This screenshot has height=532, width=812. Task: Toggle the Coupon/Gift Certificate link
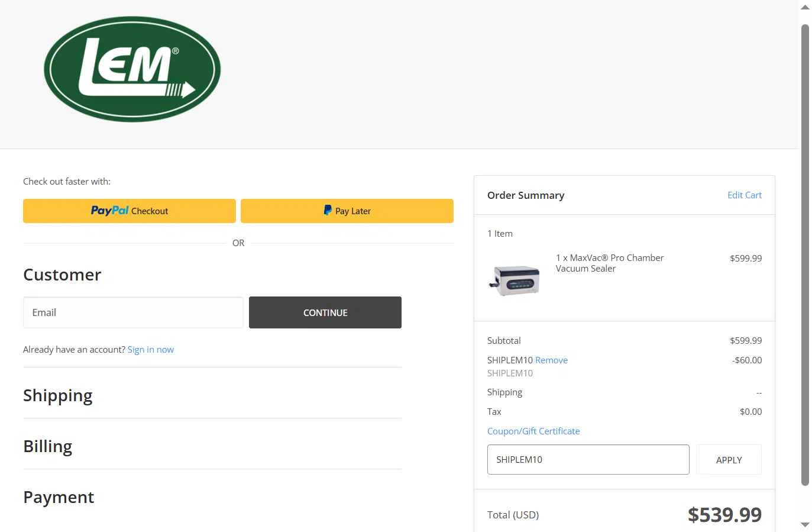point(533,431)
